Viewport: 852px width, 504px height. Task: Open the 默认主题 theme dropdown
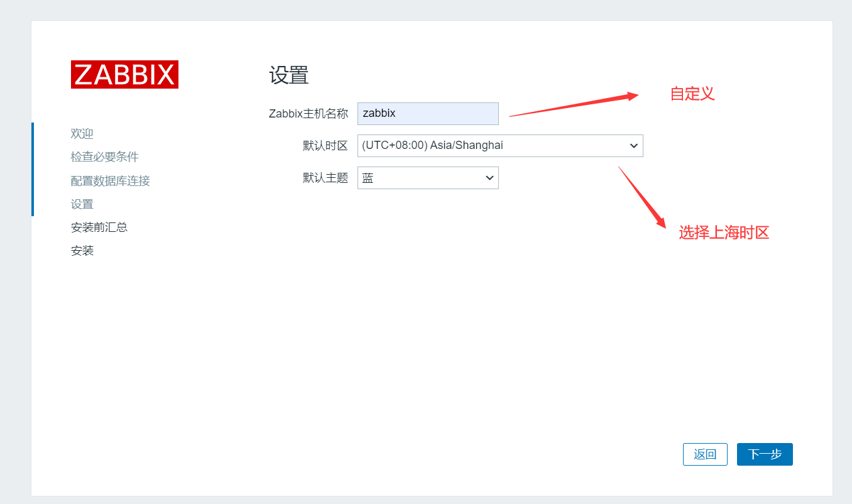pos(428,178)
